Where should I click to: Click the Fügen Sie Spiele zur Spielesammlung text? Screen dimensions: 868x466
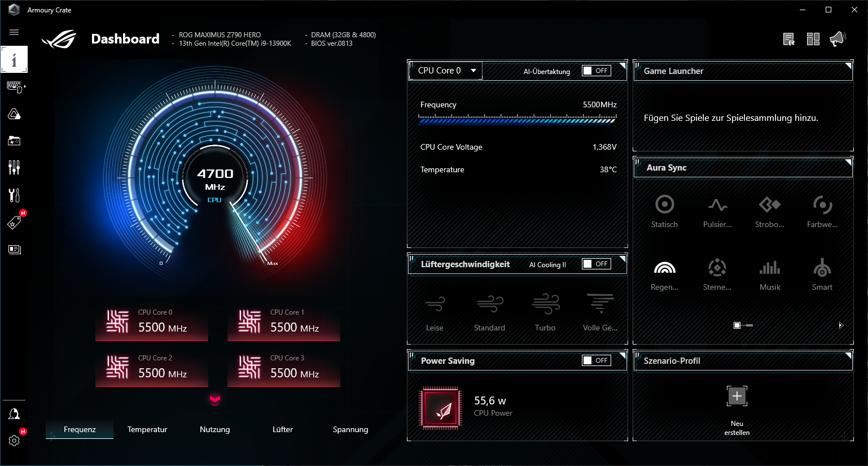pos(731,118)
